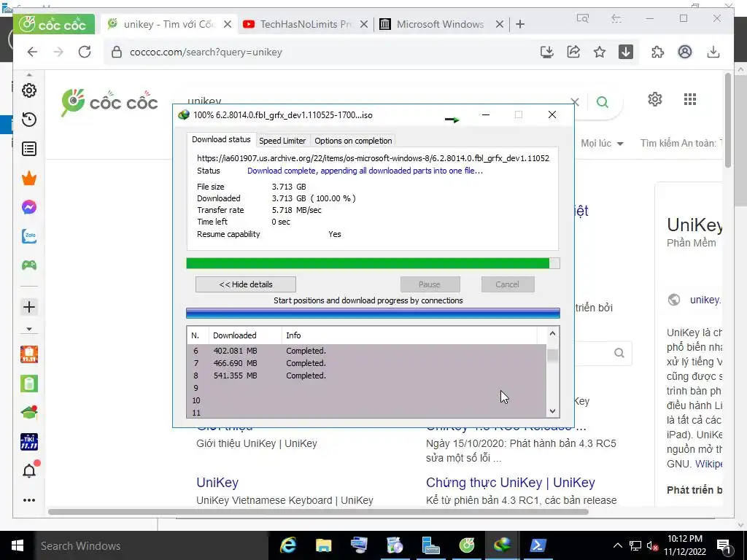The height and width of the screenshot is (560, 747).
Task: Select connection row 8 with 541.355 MB
Action: (x=367, y=376)
